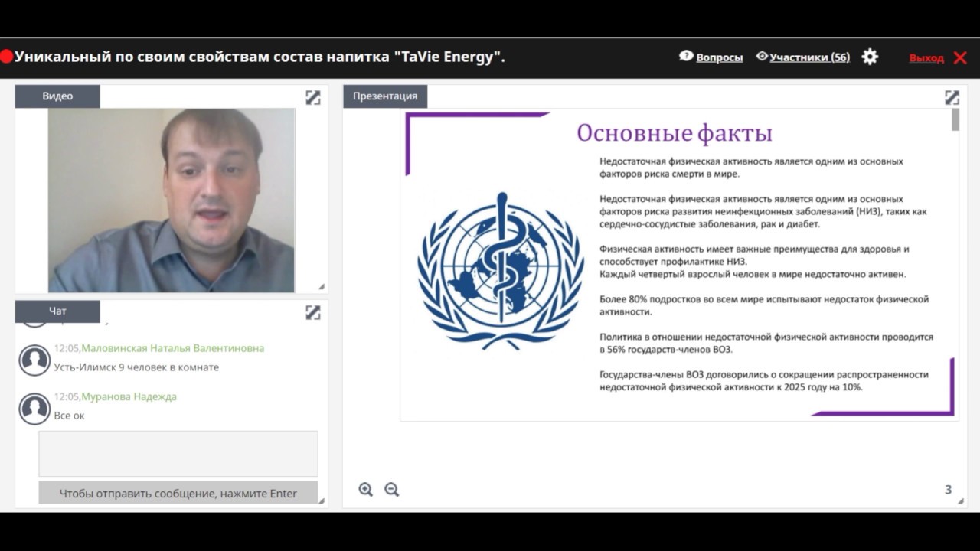This screenshot has width=980, height=551.
Task: Click the chat message input field
Action: click(178, 454)
